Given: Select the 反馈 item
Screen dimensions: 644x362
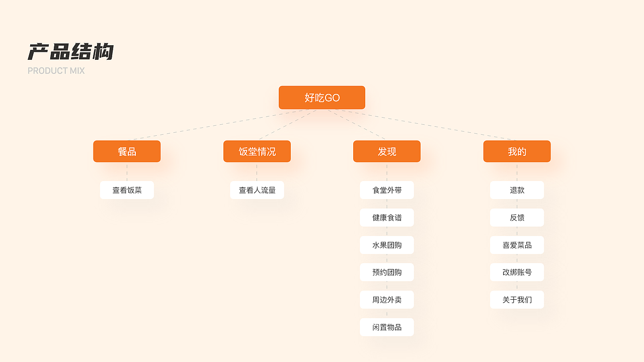Looking at the screenshot, I should [x=517, y=218].
